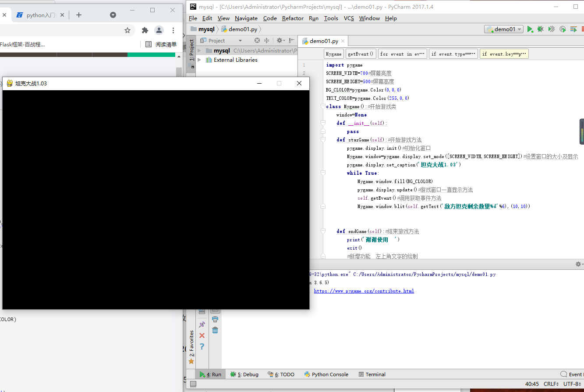Open Run panel gear settings
Viewport: 584px width, 392px height.
pyautogui.click(x=578, y=264)
